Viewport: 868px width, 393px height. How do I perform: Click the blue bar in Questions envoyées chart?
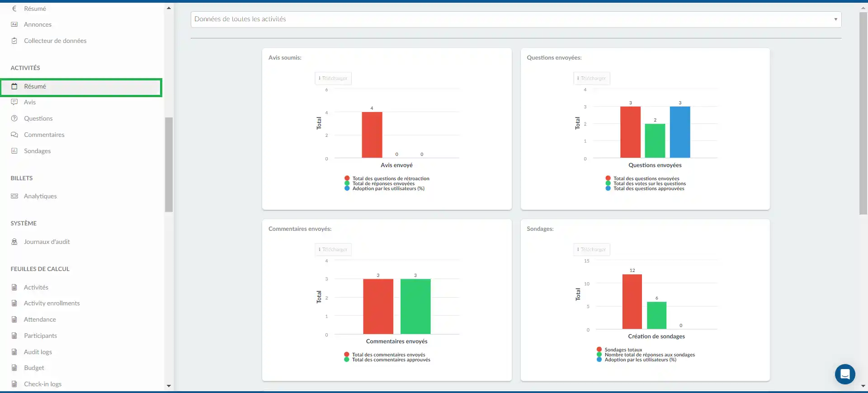(x=680, y=132)
